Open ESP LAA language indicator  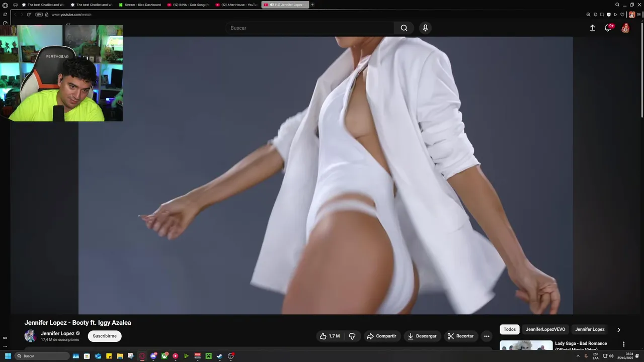tap(596, 356)
